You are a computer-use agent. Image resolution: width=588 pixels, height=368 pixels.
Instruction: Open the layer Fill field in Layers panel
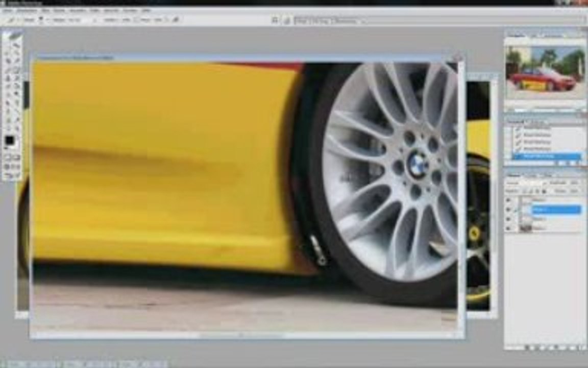(x=574, y=191)
